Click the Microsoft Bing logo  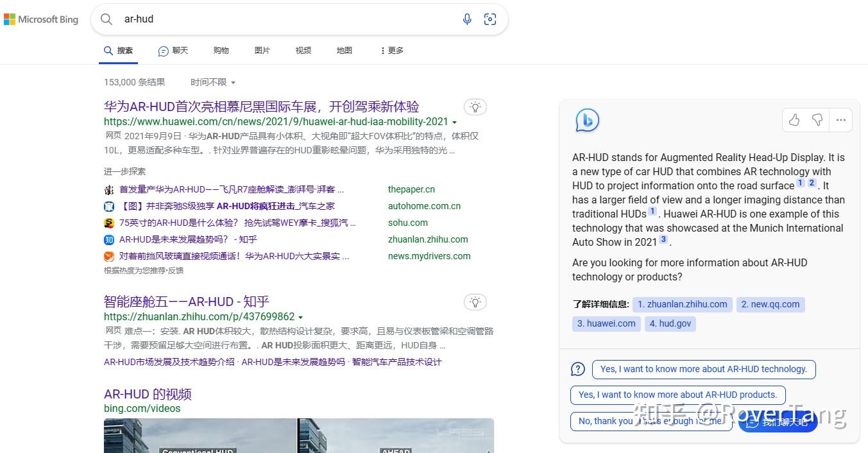[41, 19]
